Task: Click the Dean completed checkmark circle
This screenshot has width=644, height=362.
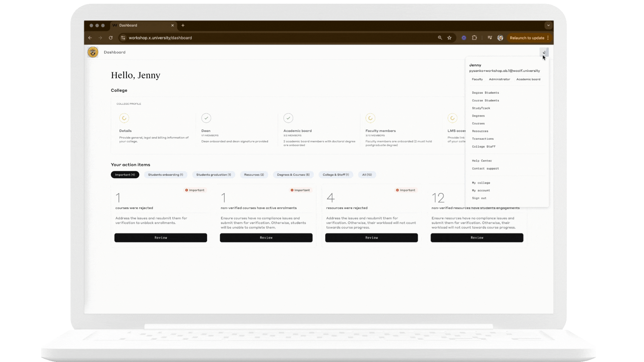Action: point(206,118)
